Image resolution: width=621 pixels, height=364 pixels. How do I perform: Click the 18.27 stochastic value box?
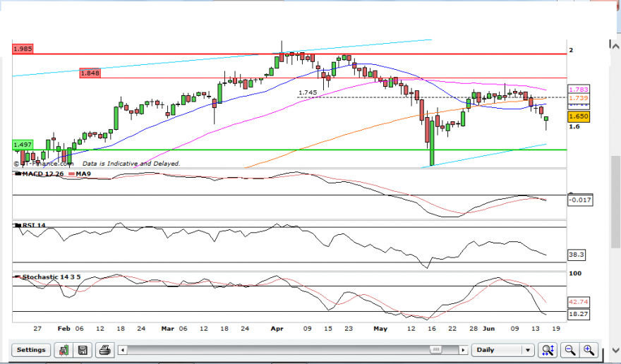578,314
